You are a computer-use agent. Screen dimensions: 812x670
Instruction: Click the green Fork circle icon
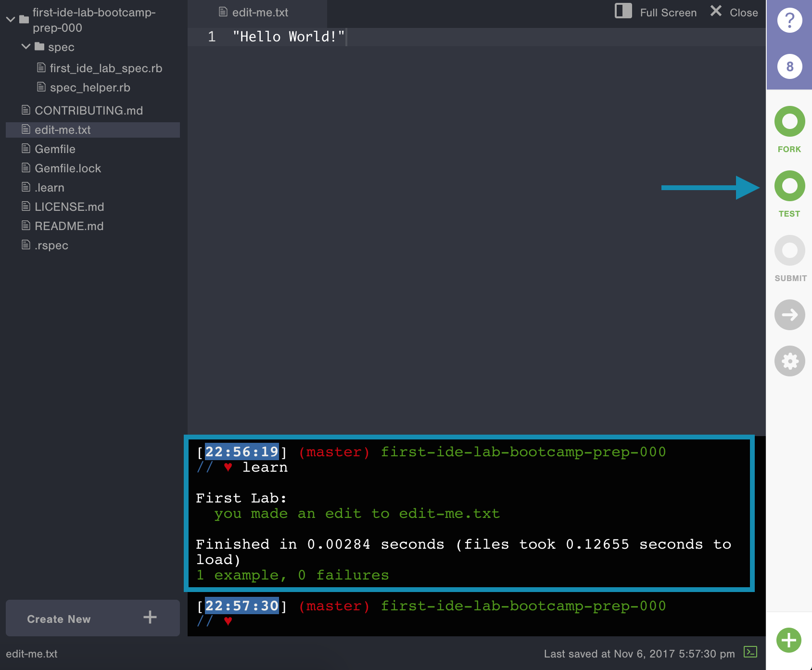click(x=789, y=122)
